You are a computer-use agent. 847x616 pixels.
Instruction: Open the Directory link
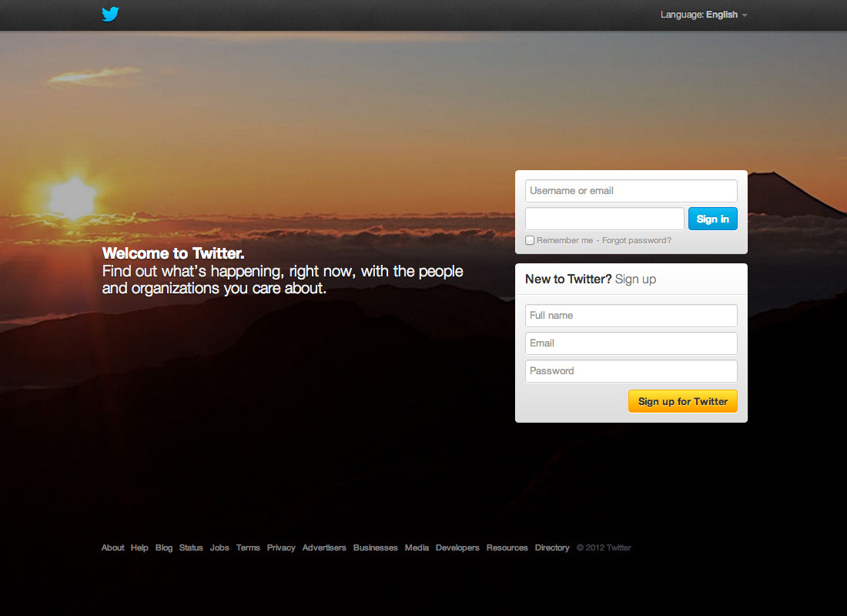point(552,547)
